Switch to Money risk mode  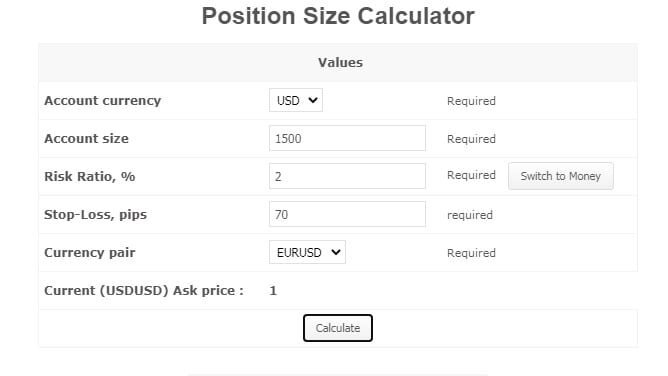pyautogui.click(x=561, y=176)
